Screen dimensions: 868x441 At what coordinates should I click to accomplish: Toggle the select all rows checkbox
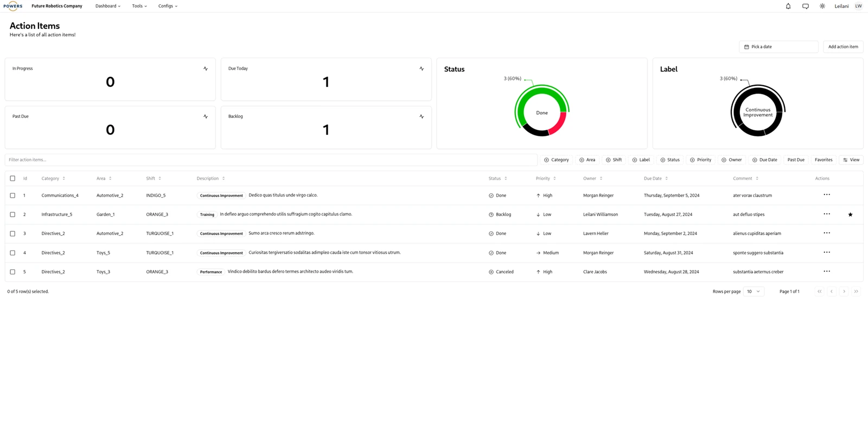point(12,178)
